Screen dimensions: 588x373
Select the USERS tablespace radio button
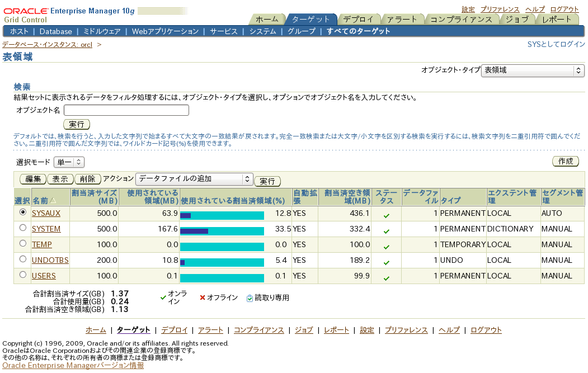[23, 275]
